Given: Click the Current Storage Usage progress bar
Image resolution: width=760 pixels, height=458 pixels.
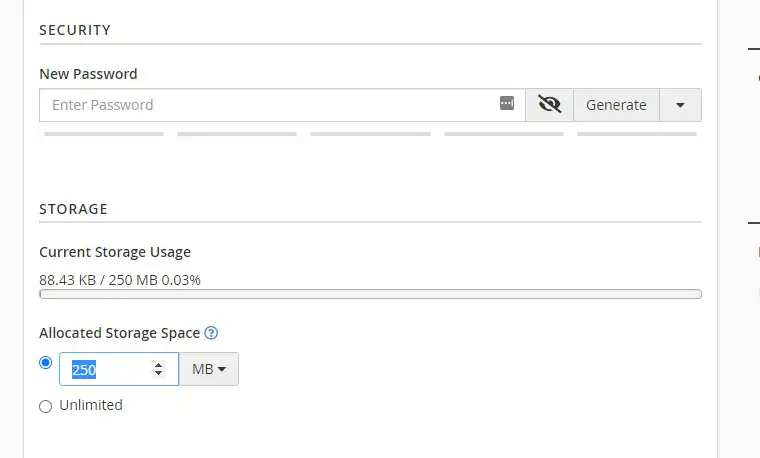Looking at the screenshot, I should click(x=370, y=294).
